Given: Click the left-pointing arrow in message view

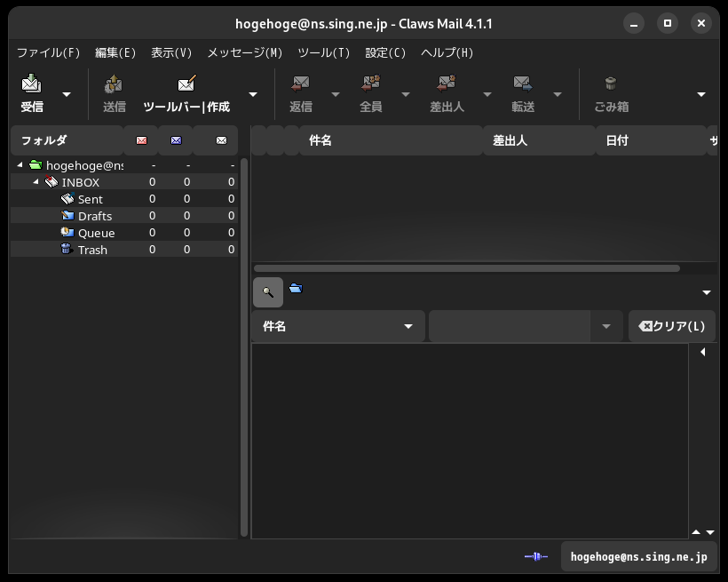Looking at the screenshot, I should [703, 352].
